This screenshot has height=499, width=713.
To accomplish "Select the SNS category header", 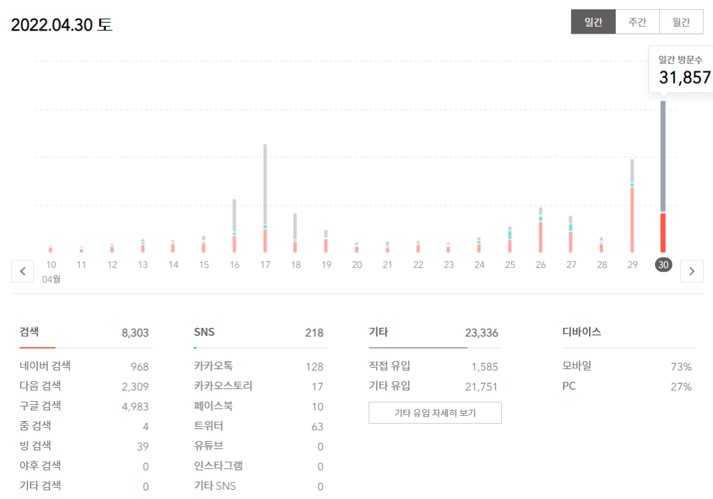I will [x=204, y=332].
